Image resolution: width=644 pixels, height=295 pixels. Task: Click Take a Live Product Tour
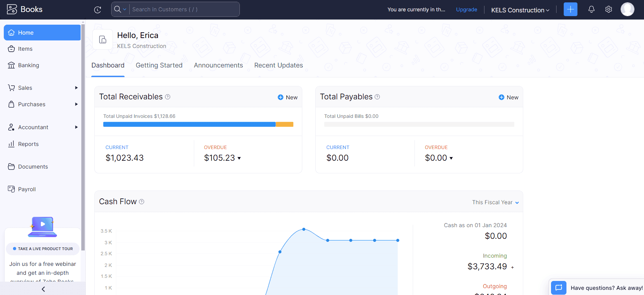[x=43, y=249]
